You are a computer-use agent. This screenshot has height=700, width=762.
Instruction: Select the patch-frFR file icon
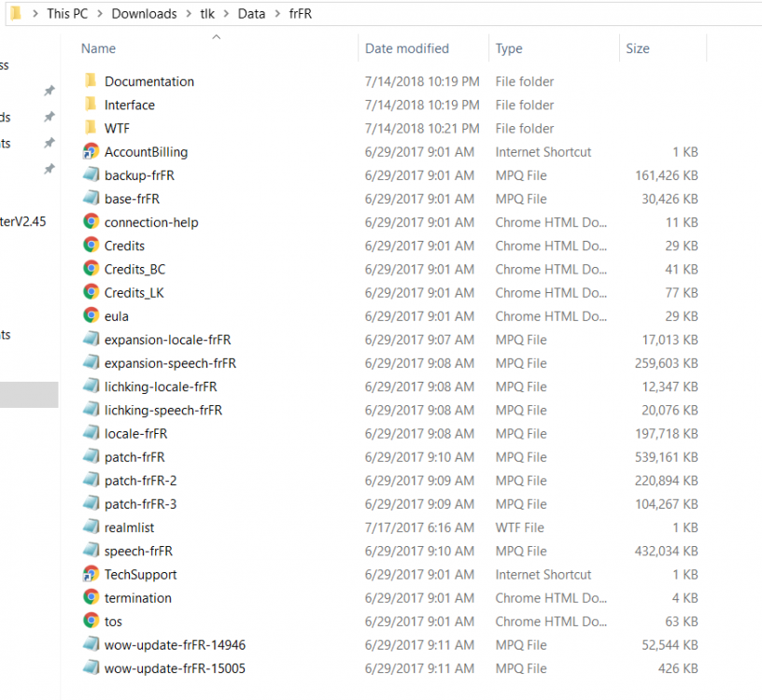pos(91,456)
